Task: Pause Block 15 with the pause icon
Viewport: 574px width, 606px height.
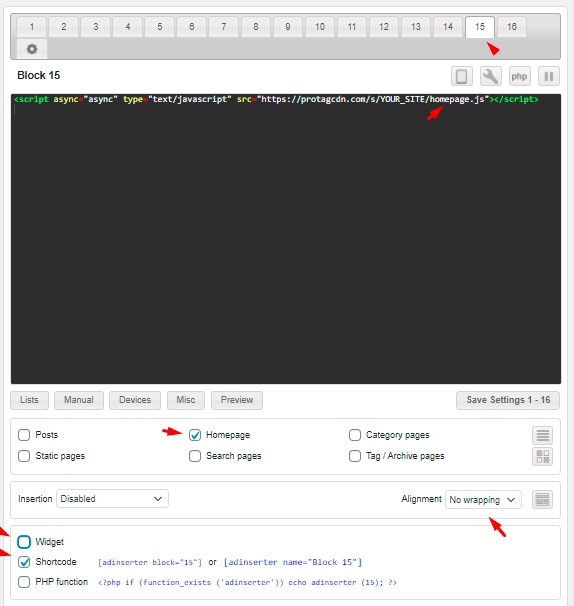Action: (548, 76)
